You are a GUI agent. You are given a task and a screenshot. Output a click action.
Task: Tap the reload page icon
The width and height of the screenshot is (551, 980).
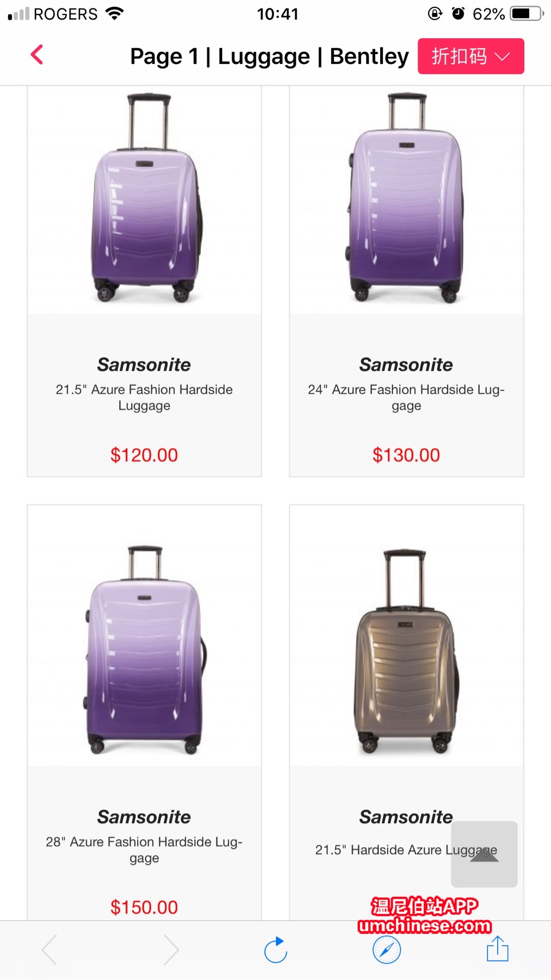(x=275, y=950)
